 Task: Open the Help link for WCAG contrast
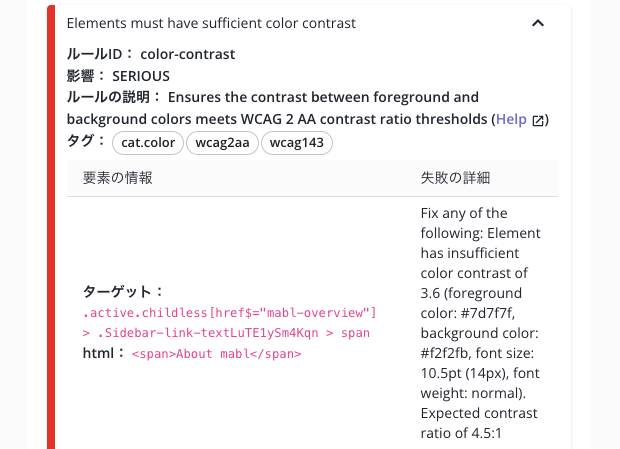tap(510, 120)
